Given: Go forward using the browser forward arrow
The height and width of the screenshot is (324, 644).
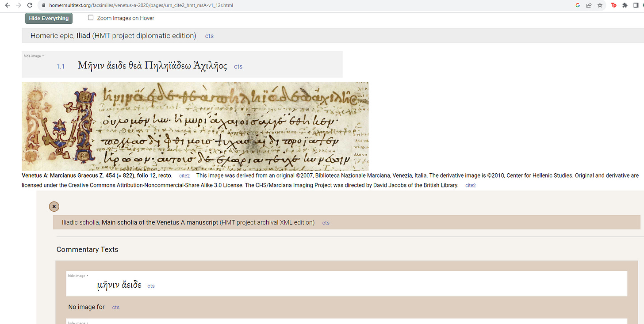Looking at the screenshot, I should point(19,5).
